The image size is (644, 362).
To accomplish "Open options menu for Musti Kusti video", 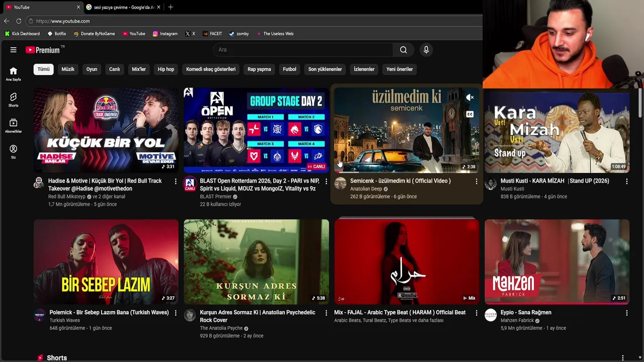I will [x=627, y=181].
